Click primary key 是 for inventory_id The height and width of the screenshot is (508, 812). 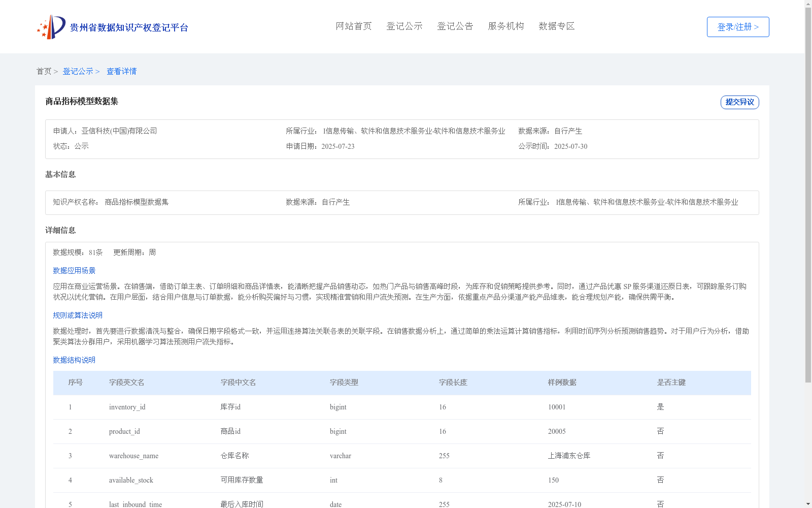661,407
